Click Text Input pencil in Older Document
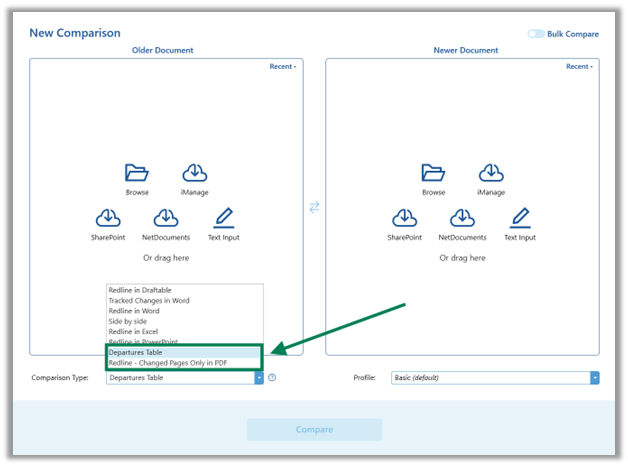The height and width of the screenshot is (467, 628). point(224,218)
